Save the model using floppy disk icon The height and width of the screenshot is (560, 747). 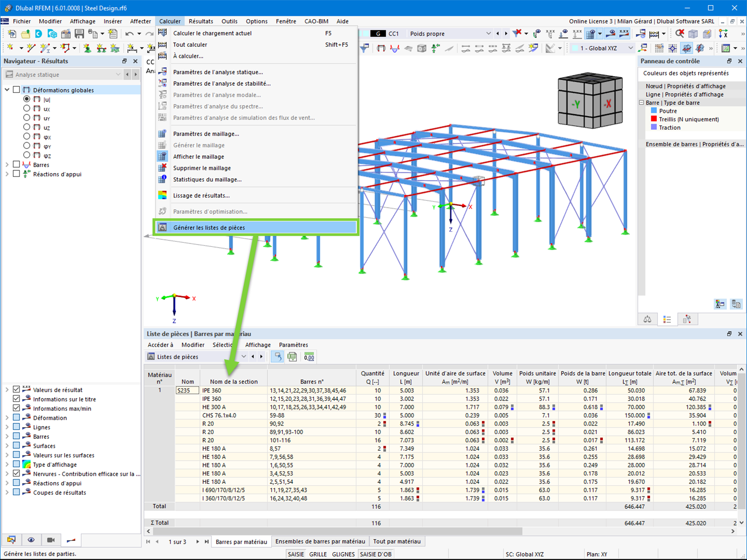[79, 34]
